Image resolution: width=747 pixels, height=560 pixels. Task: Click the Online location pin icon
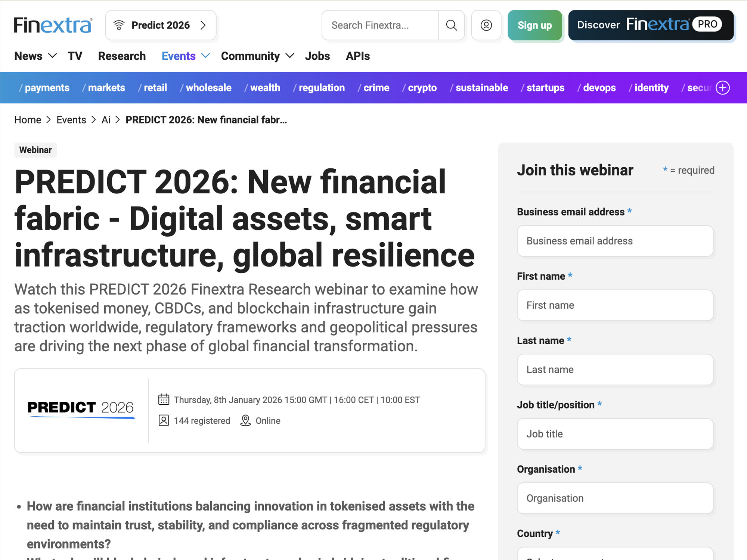point(245,420)
